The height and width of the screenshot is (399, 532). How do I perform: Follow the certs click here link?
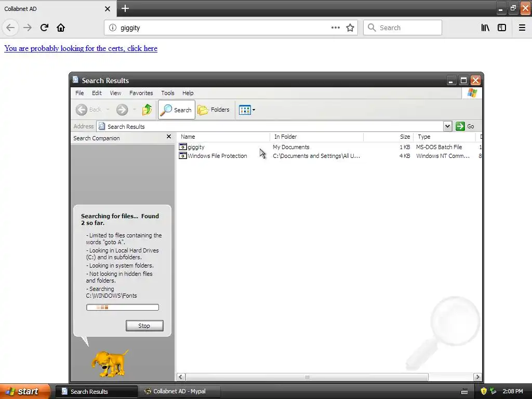pyautogui.click(x=81, y=48)
